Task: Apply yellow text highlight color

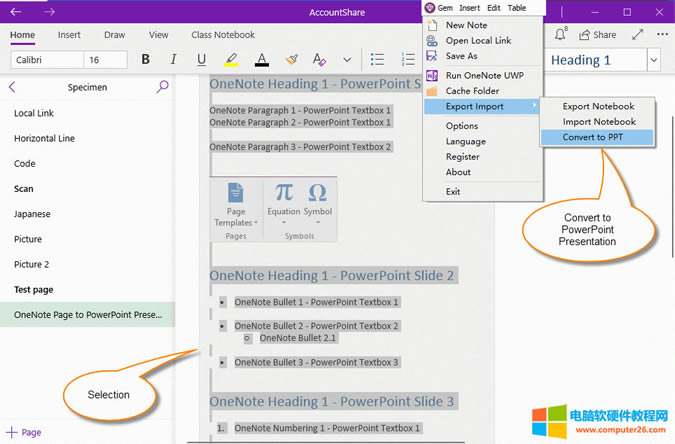Action: pyautogui.click(x=232, y=60)
